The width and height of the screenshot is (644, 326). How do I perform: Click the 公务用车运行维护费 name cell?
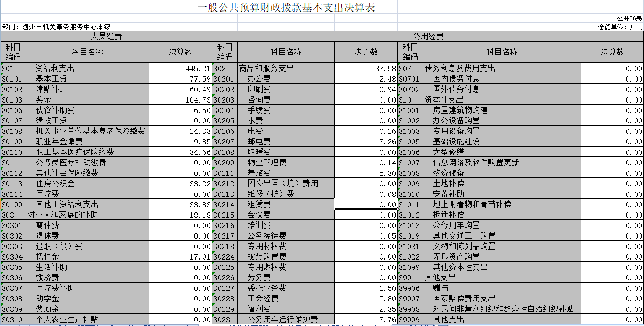[286, 320]
